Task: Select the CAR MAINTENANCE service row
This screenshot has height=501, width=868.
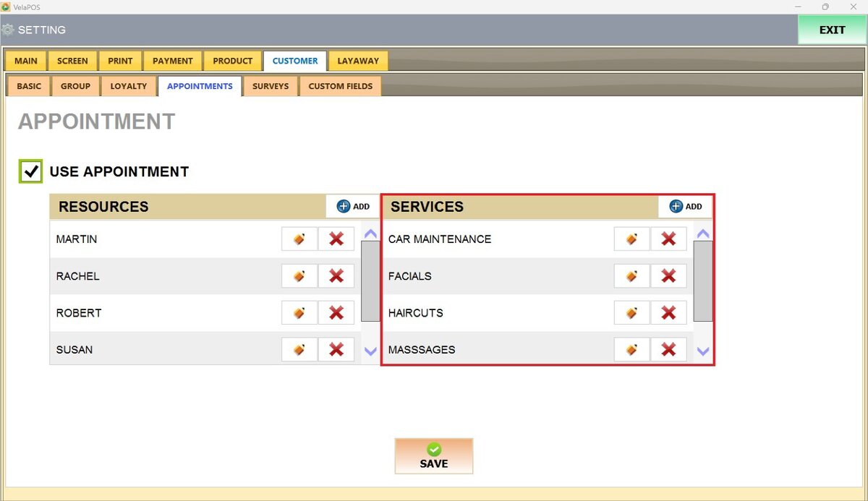Action: point(537,239)
